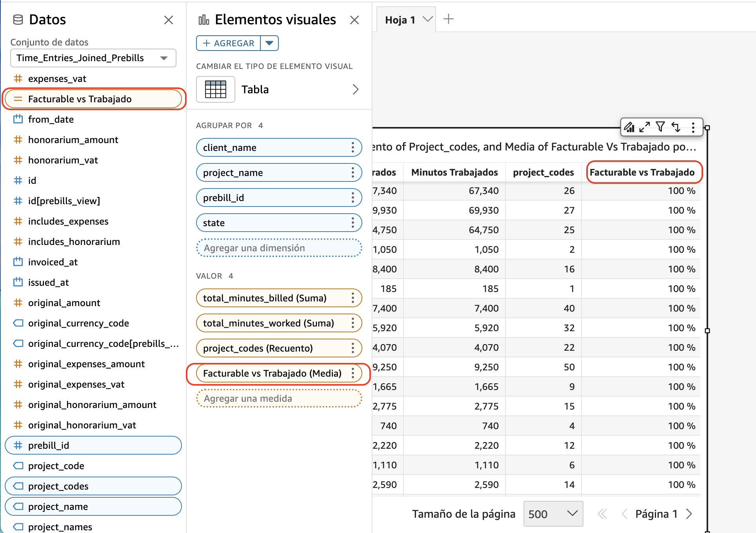756x533 pixels.
Task: Open options menu for client_name field
Action: coord(353,148)
